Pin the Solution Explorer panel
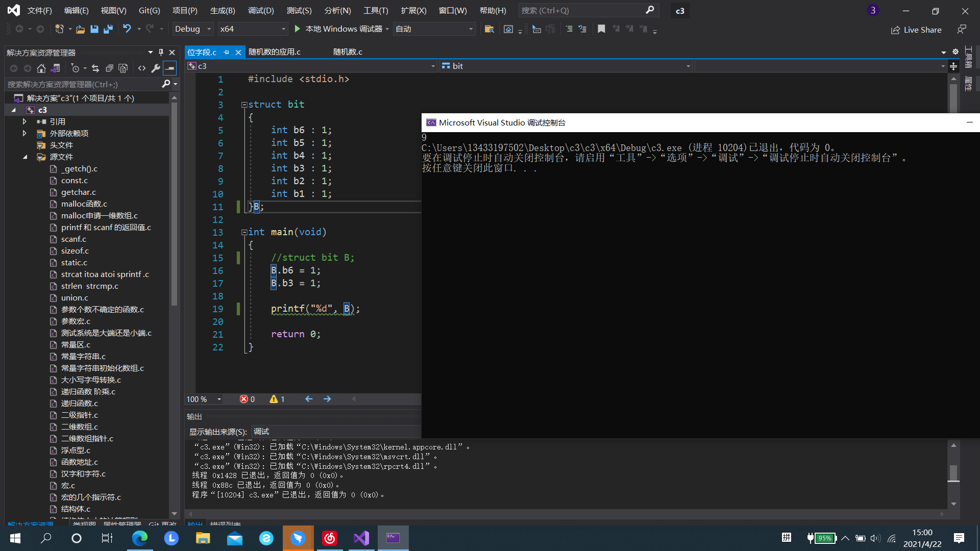Image resolution: width=980 pixels, height=551 pixels. tap(161, 52)
